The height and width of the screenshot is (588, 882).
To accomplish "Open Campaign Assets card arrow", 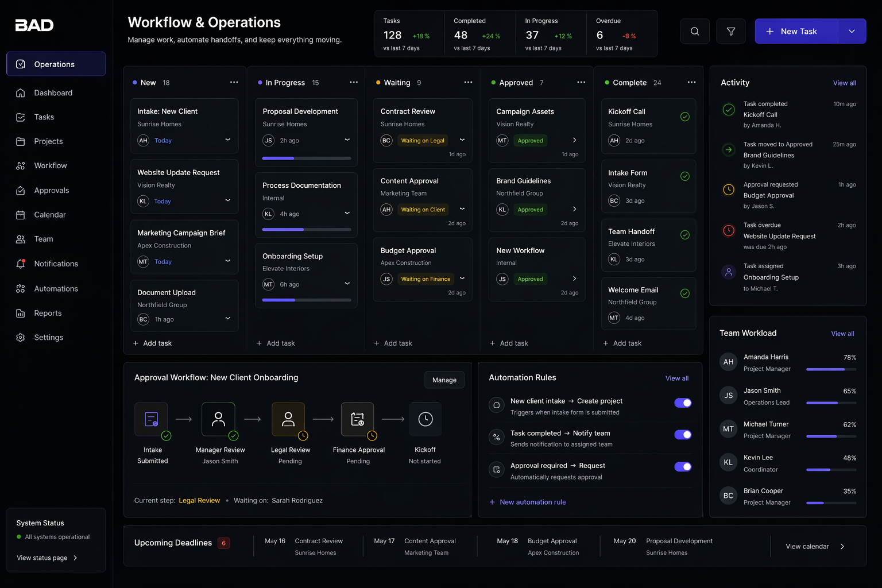I will click(574, 140).
